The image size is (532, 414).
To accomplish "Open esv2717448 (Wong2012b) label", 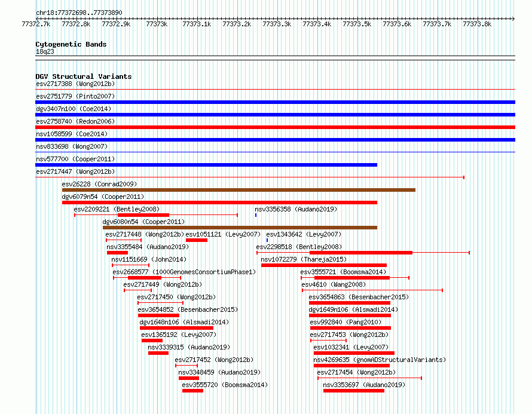I will (x=145, y=234).
